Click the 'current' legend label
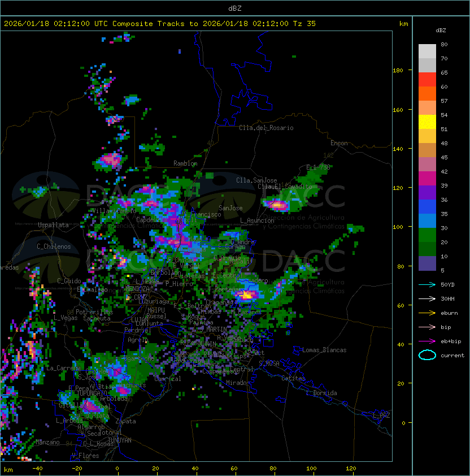This screenshot has width=470, height=476. [x=452, y=356]
